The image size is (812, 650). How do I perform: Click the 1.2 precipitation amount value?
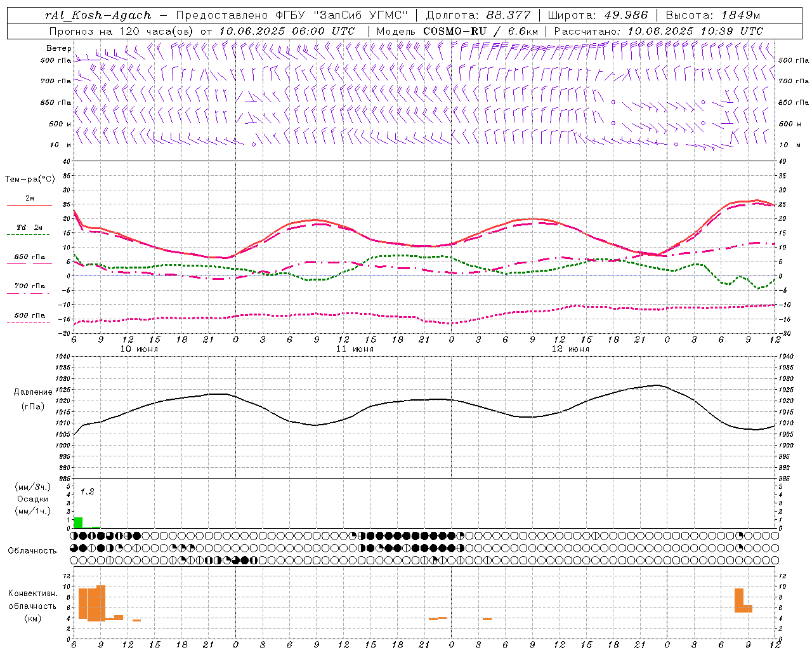pos(87,492)
